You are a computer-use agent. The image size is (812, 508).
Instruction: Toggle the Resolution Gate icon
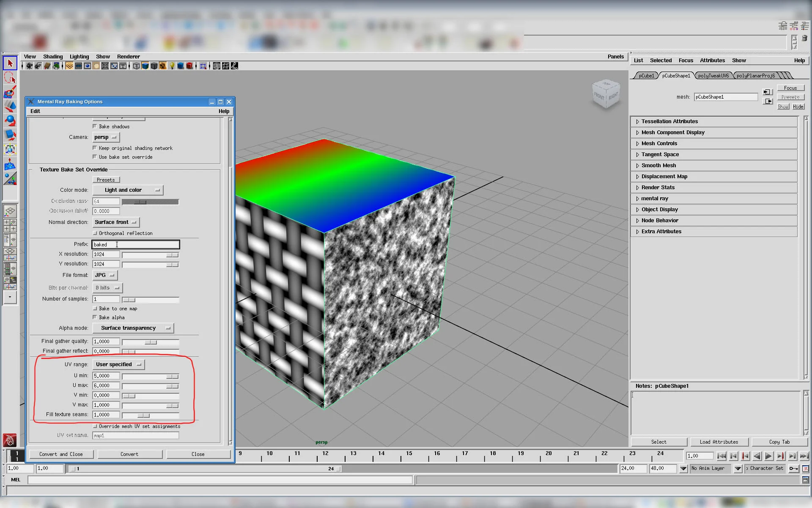(x=87, y=66)
